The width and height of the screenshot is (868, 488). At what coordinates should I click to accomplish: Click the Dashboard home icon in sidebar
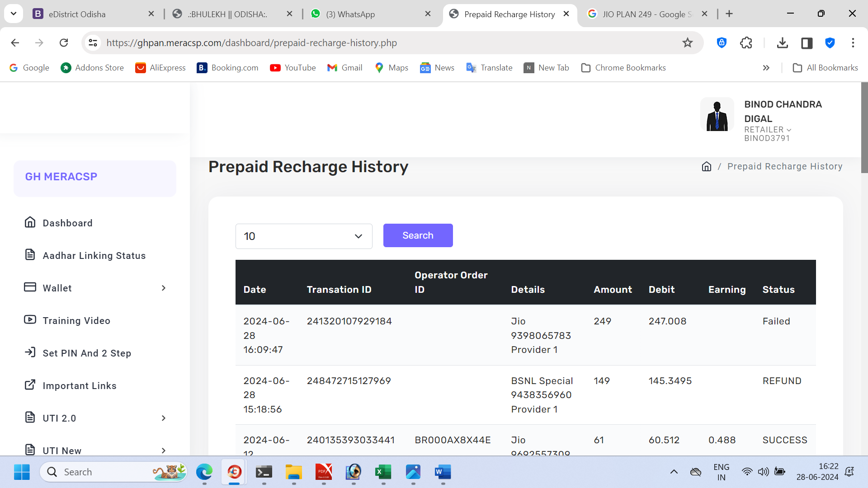point(30,222)
